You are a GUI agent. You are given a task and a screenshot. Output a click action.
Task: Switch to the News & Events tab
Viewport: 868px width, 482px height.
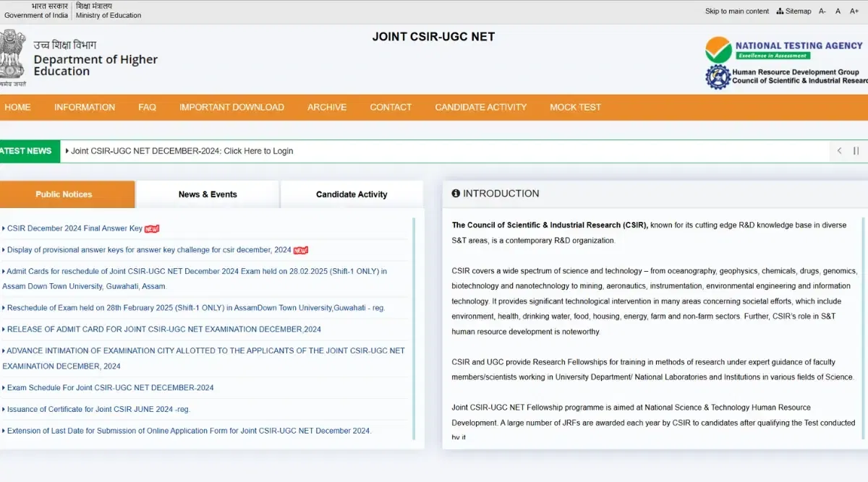(208, 194)
